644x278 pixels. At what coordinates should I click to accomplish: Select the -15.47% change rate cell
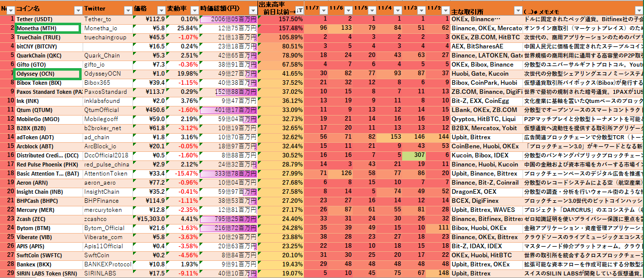pos(182,174)
